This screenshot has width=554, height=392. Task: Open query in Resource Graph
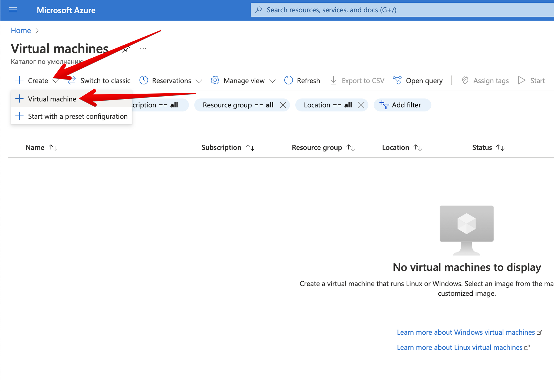coord(424,81)
